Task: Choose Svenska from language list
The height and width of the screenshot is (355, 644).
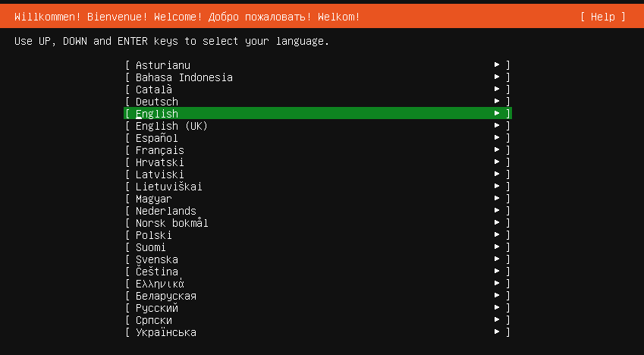Action: click(318, 259)
